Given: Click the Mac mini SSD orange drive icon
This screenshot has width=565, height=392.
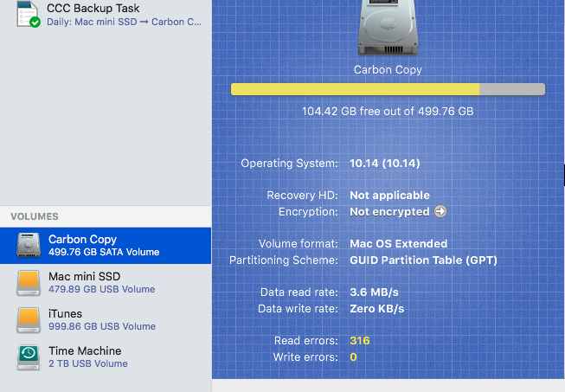Looking at the screenshot, I should 29,283.
